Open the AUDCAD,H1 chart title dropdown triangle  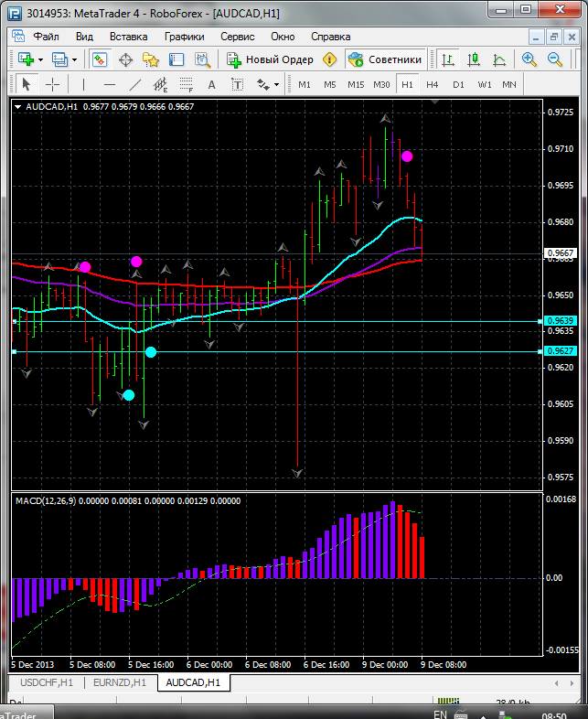[18, 106]
